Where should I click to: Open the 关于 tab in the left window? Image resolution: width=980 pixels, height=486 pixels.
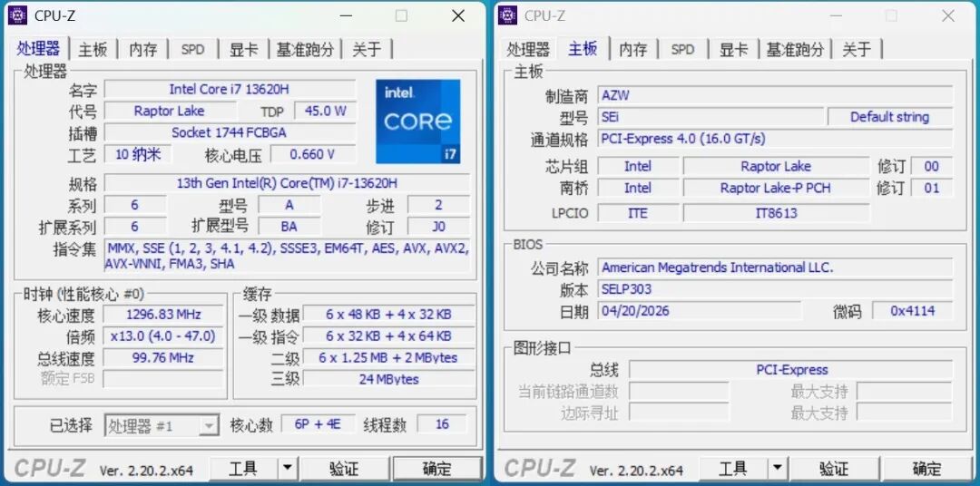367,49
